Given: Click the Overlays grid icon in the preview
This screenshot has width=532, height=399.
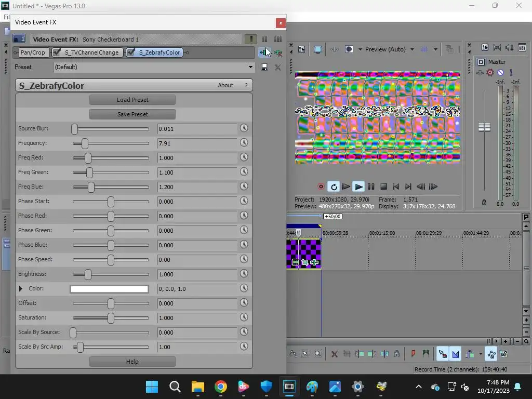Looking at the screenshot, I should [424, 49].
